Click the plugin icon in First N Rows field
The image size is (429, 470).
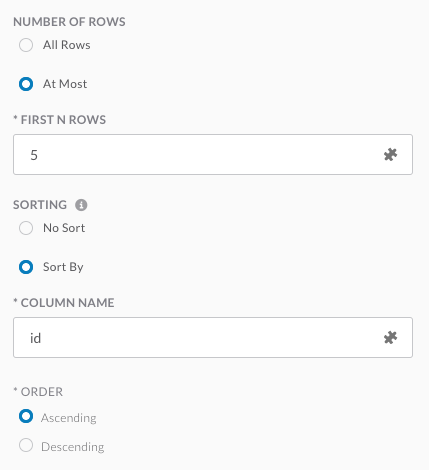click(x=390, y=155)
